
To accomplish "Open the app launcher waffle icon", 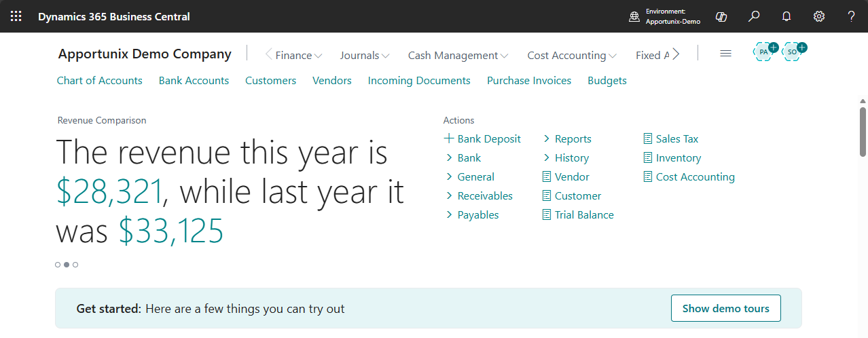I will (x=16, y=16).
